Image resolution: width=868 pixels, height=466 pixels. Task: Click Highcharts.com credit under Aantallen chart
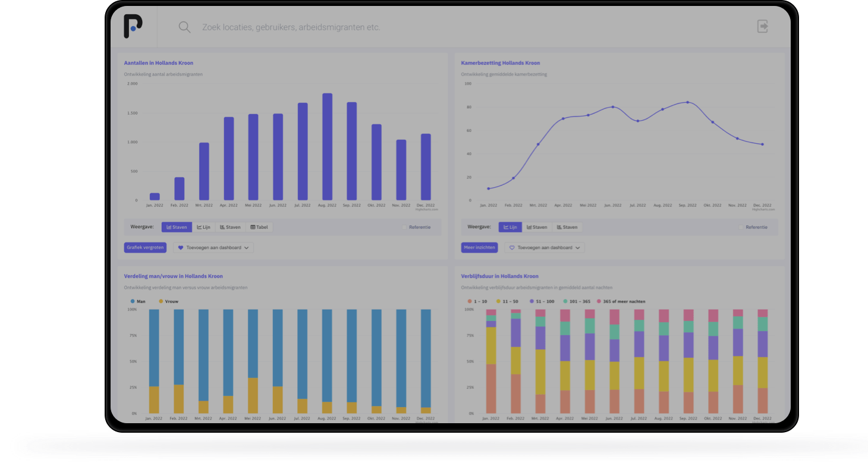click(x=427, y=209)
